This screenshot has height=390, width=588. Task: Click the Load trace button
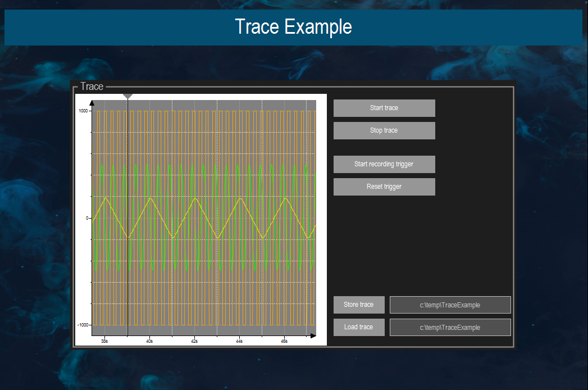pos(359,327)
